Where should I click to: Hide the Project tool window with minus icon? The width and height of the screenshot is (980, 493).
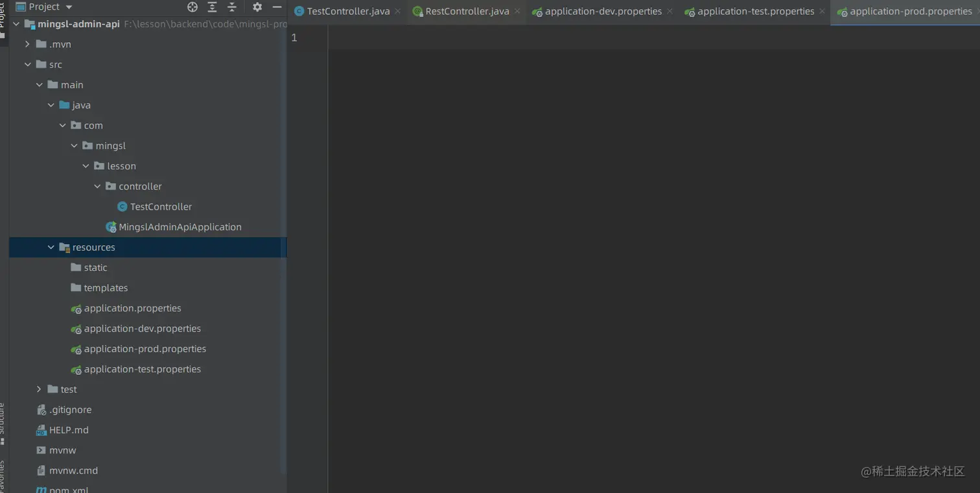point(277,7)
